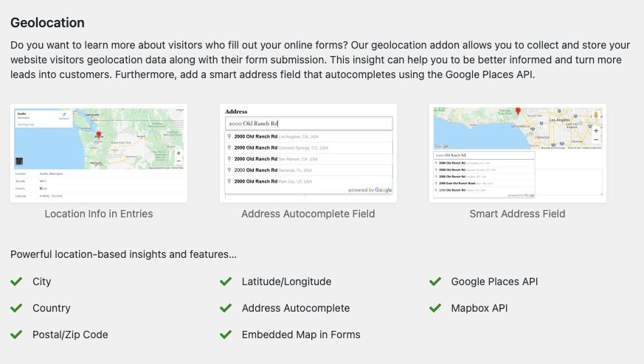Select the Google Places API label
644x364 pixels.
(494, 282)
